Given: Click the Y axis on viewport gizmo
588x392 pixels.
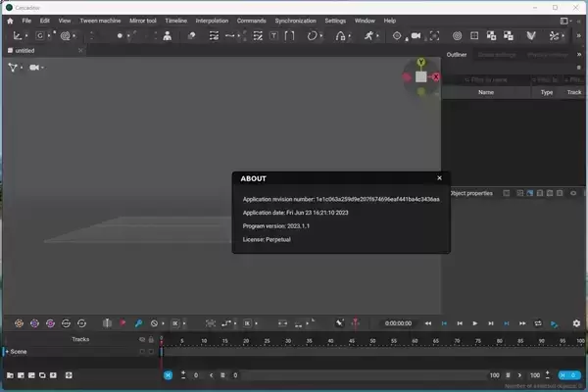Looking at the screenshot, I should coord(420,63).
